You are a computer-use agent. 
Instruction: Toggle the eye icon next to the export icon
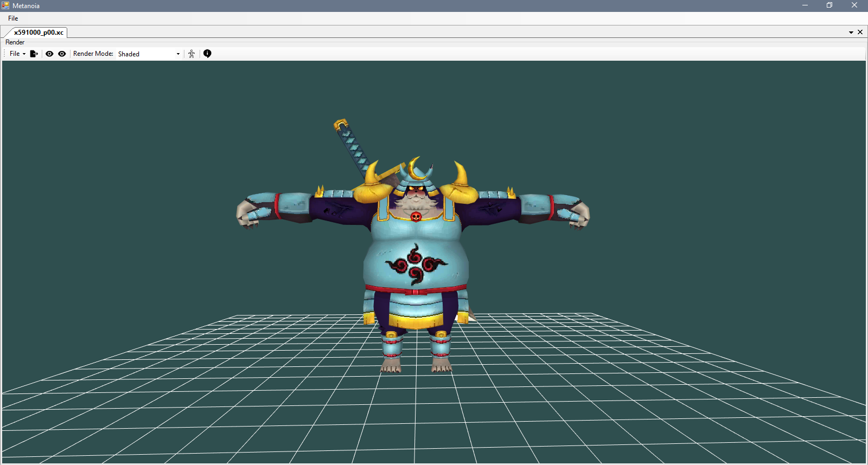coord(49,54)
